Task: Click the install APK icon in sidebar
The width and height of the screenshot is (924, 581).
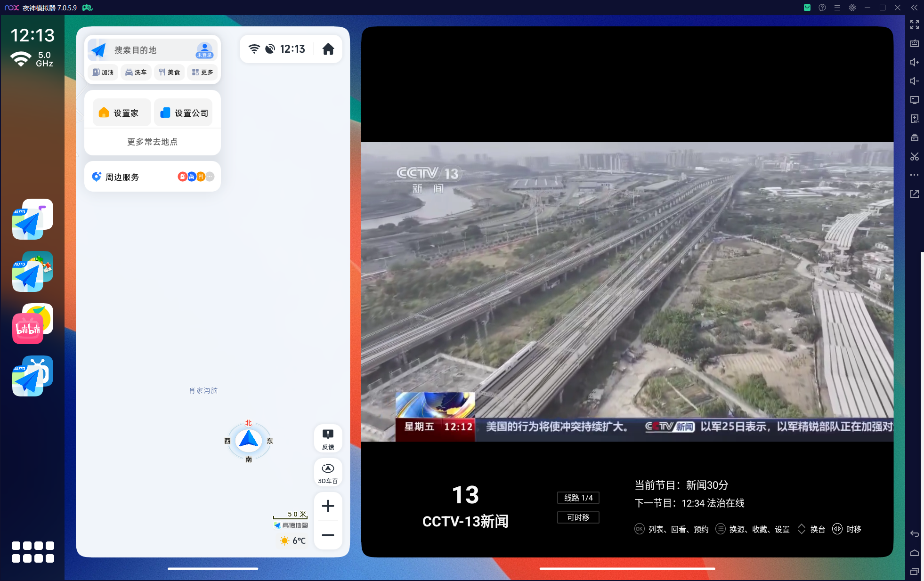Action: (x=915, y=119)
